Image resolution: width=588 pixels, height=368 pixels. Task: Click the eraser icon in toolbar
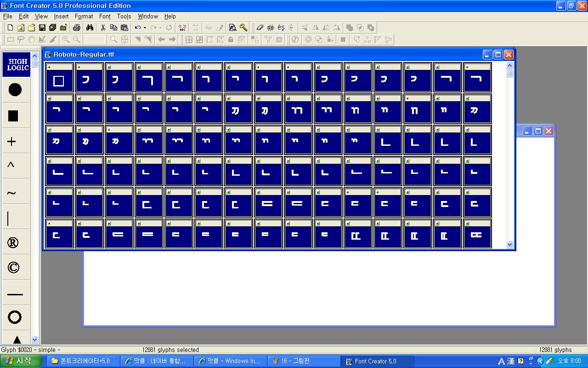[x=260, y=28]
